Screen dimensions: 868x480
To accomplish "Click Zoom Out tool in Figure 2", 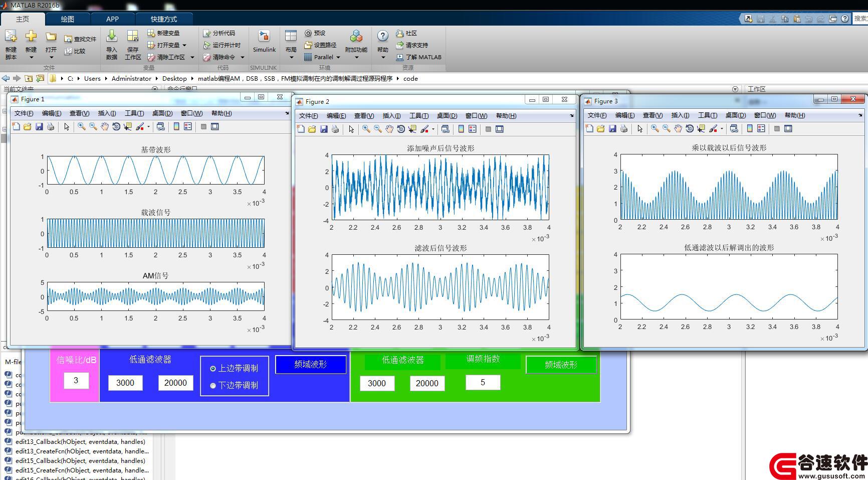I will click(377, 129).
